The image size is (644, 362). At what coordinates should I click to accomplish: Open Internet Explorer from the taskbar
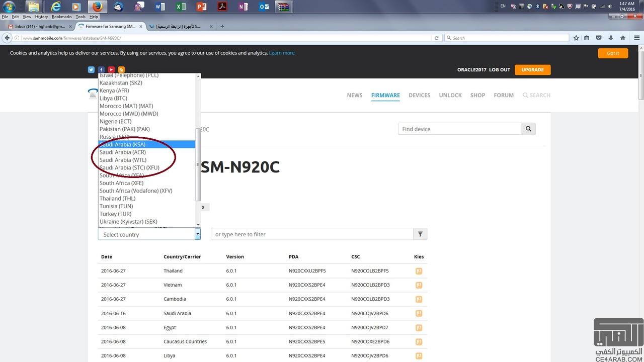(x=55, y=7)
